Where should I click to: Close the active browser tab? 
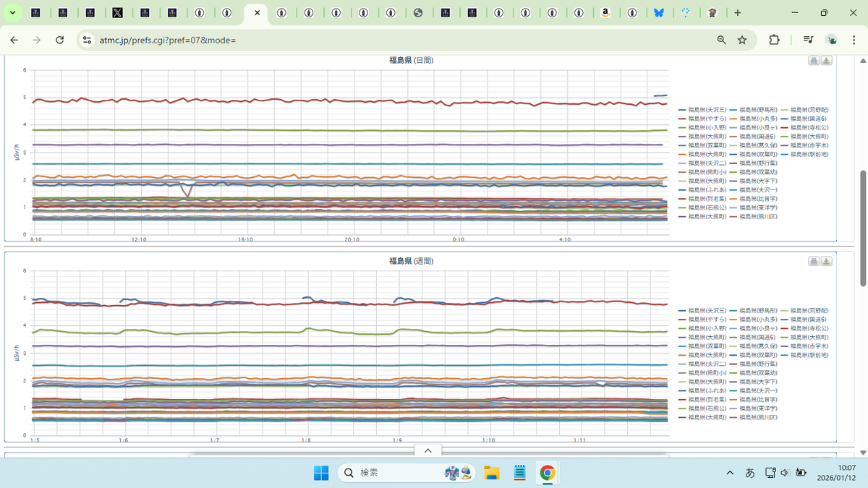click(256, 13)
